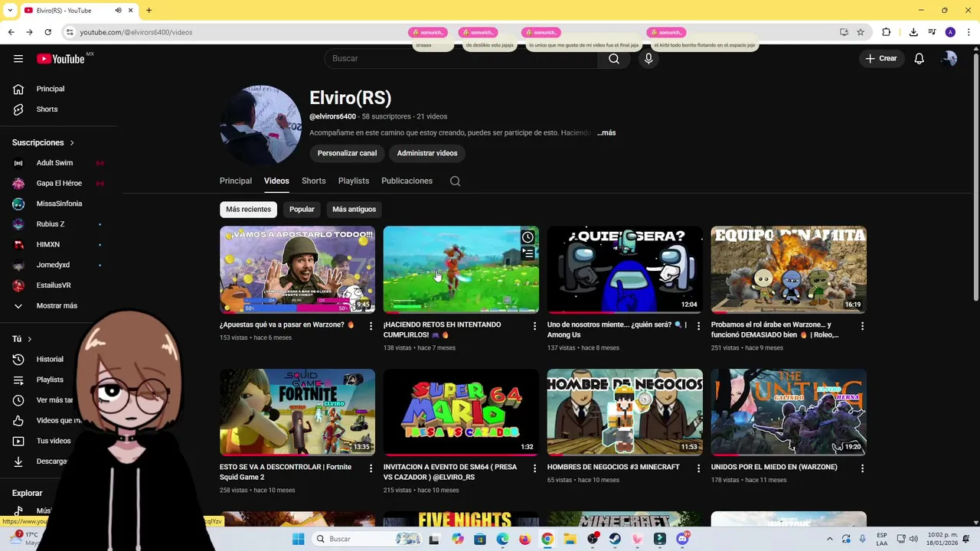Switch to channel Playlists tab
Viewport: 980px width, 551px height.
(x=354, y=181)
